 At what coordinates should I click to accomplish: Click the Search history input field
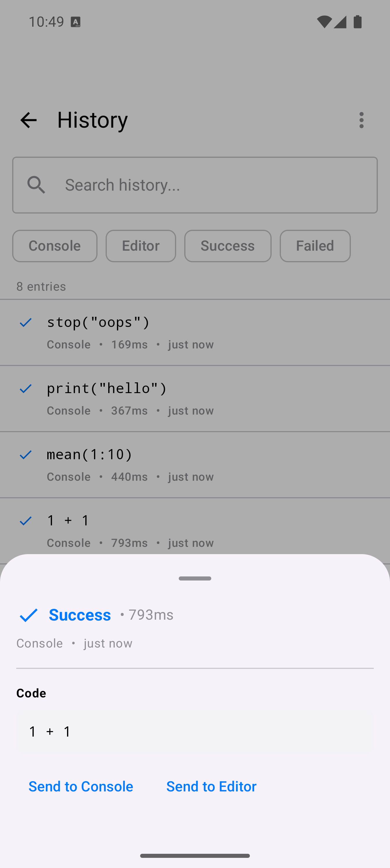(x=216, y=185)
